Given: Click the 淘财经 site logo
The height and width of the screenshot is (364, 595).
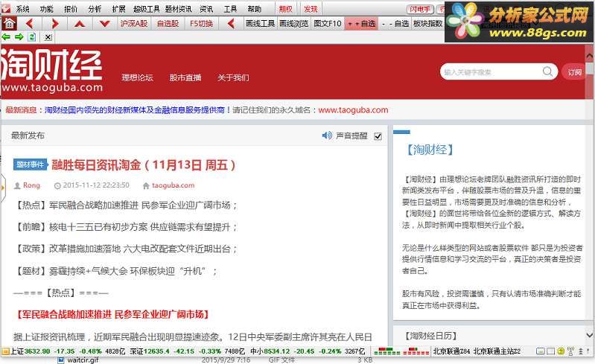Looking at the screenshot, I should (x=52, y=71).
